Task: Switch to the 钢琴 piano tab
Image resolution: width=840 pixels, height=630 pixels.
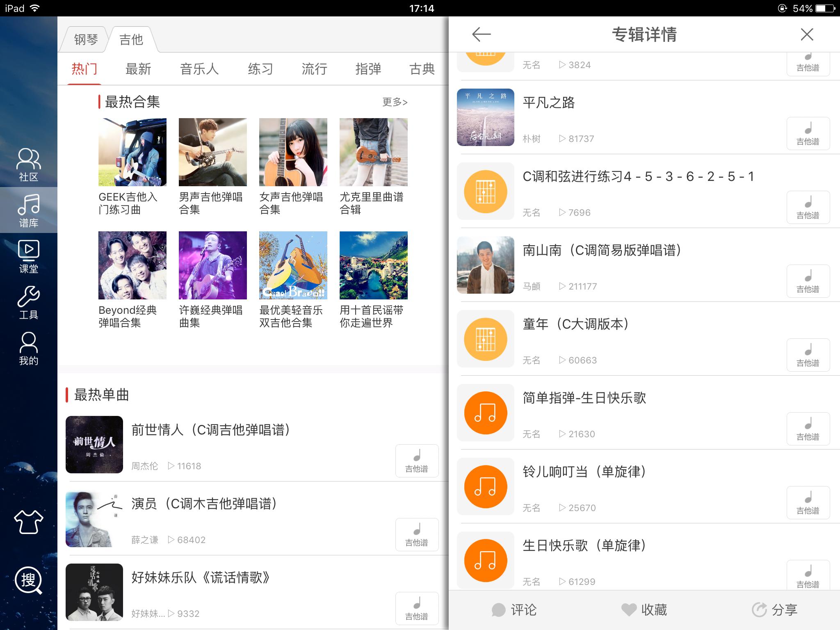Action: coord(86,39)
